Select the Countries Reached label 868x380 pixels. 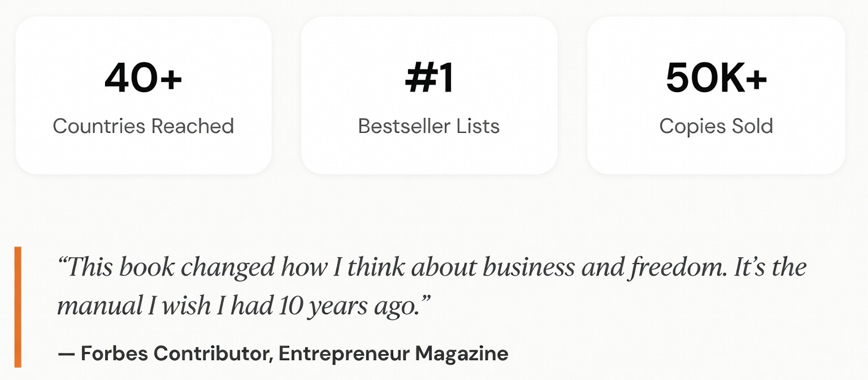(143, 126)
